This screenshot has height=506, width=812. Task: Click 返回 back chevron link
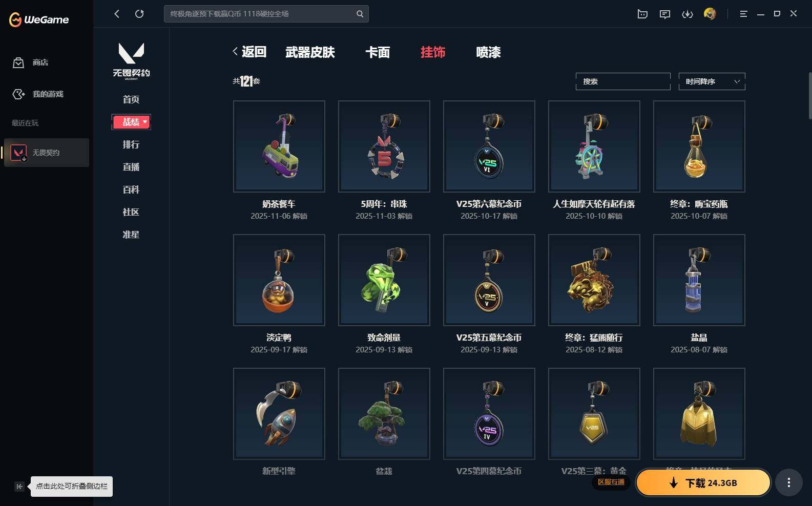click(x=249, y=52)
